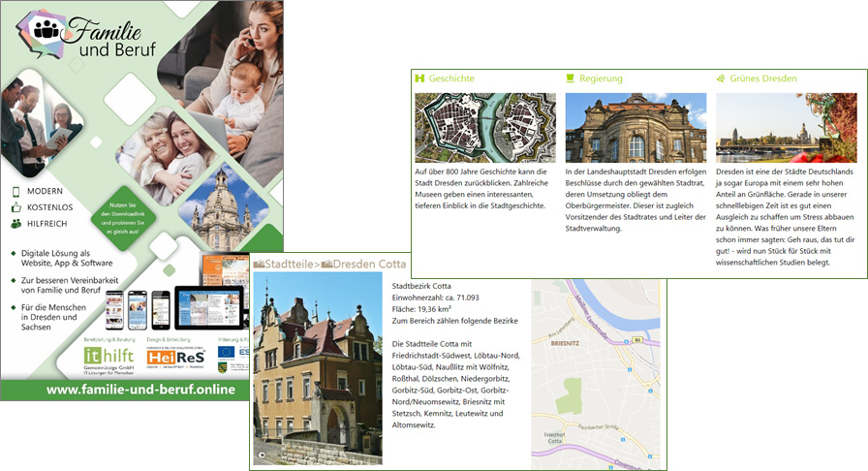Open the Geschichte section heading

click(x=450, y=78)
